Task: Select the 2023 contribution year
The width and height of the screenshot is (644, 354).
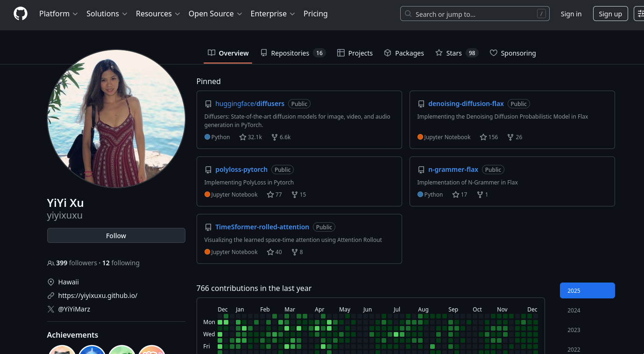Action: pyautogui.click(x=587, y=330)
